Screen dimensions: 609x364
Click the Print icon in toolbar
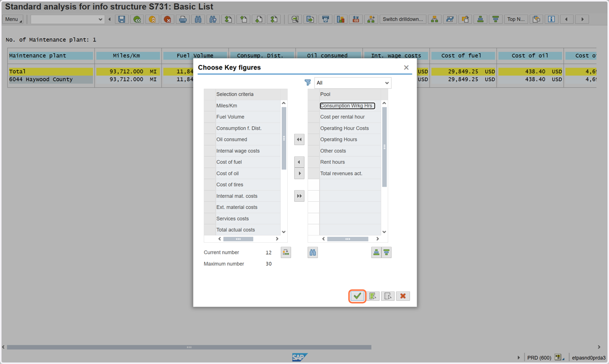point(183,19)
